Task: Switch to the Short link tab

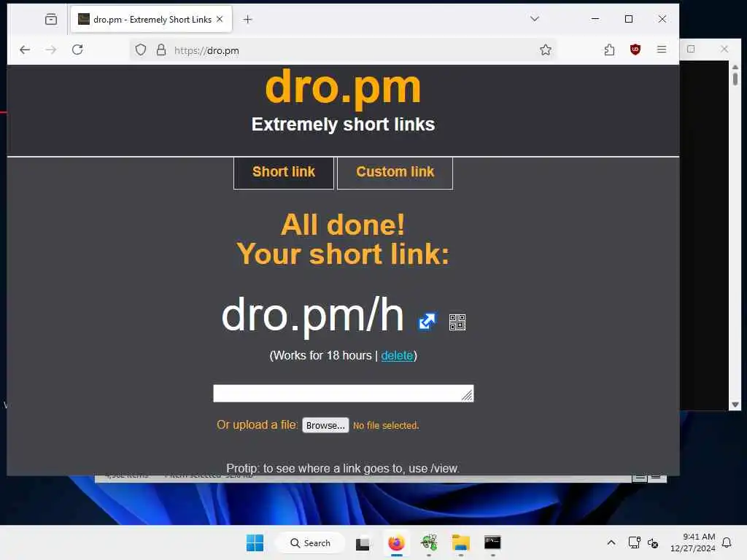Action: (284, 172)
